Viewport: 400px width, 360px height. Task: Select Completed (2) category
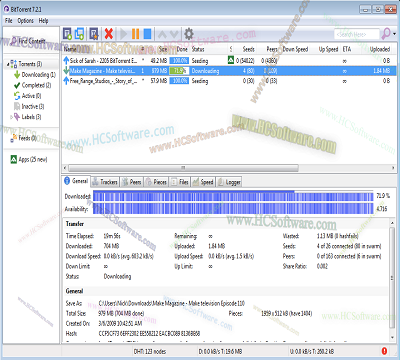tap(33, 85)
